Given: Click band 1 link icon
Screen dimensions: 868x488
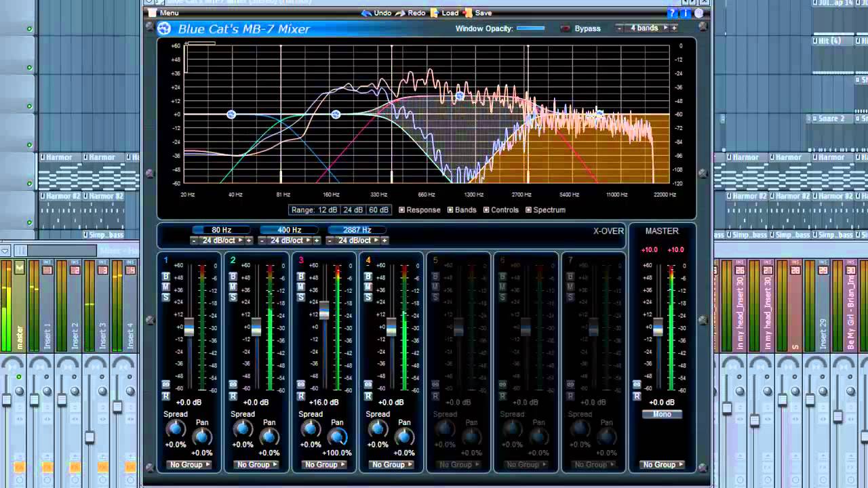Looking at the screenshot, I should [x=166, y=384].
